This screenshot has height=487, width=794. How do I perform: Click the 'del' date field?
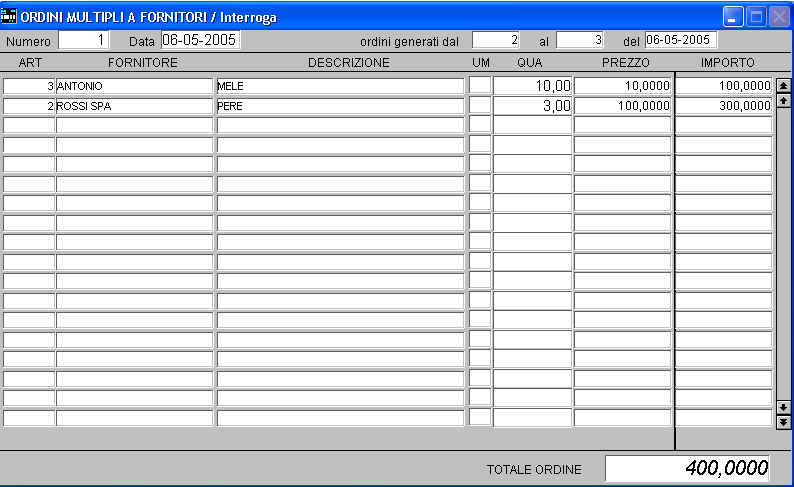point(681,40)
